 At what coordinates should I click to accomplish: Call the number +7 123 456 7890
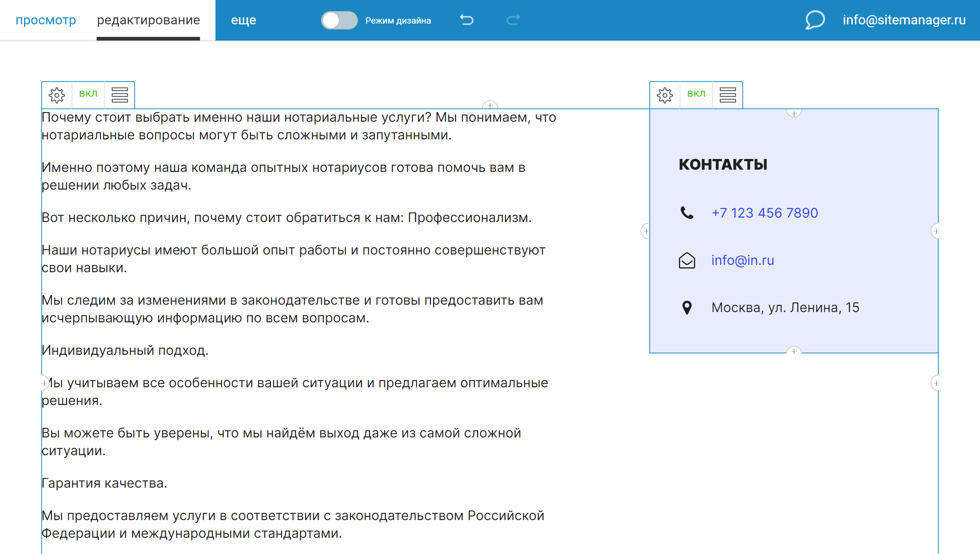coord(765,213)
